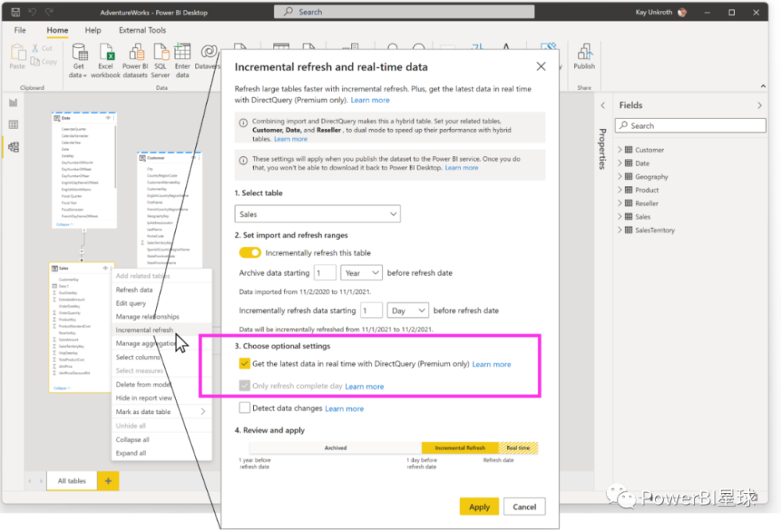
Task: Expand the Customer table in Fields
Action: (620, 150)
